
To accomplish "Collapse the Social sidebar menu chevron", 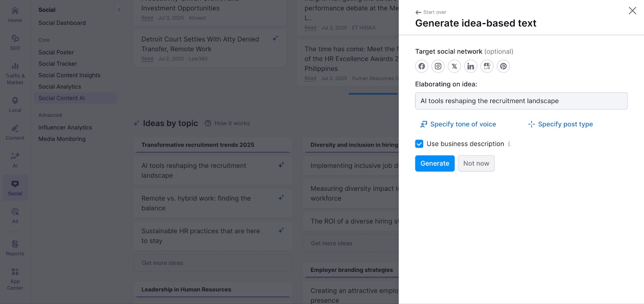I will (x=119, y=10).
